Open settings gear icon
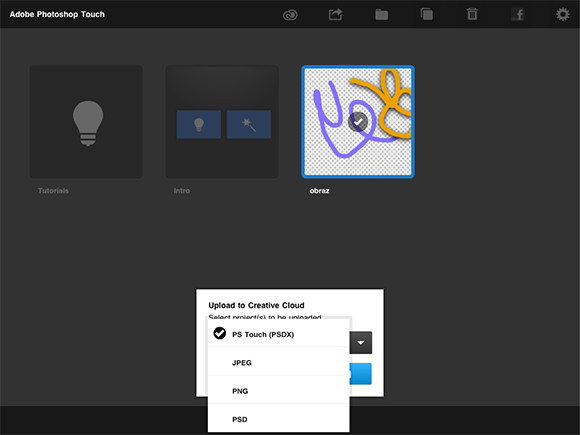The width and height of the screenshot is (580, 435). pyautogui.click(x=563, y=14)
